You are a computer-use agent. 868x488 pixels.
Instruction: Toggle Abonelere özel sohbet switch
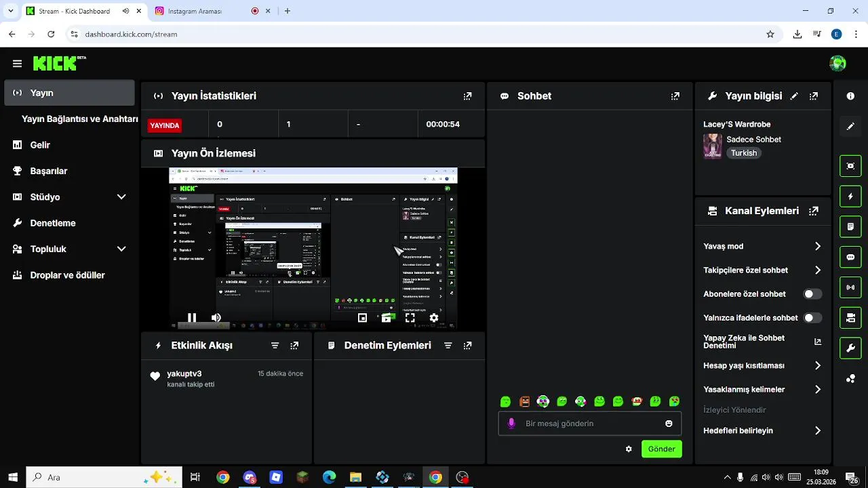tap(812, 294)
